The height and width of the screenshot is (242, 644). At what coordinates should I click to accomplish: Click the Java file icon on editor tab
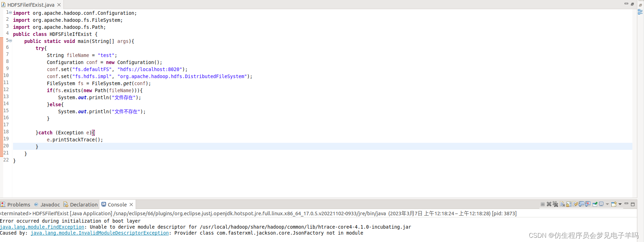tap(3, 5)
